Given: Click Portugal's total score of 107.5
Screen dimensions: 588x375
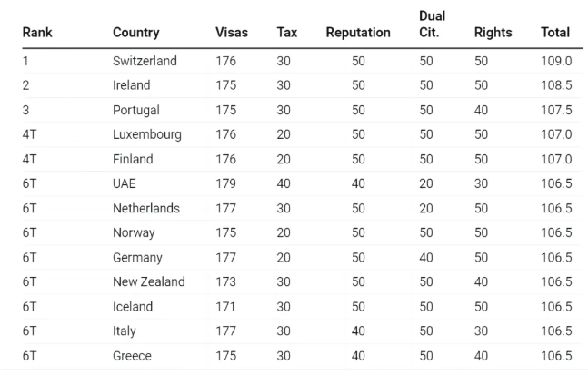Looking at the screenshot, I should (555, 110).
